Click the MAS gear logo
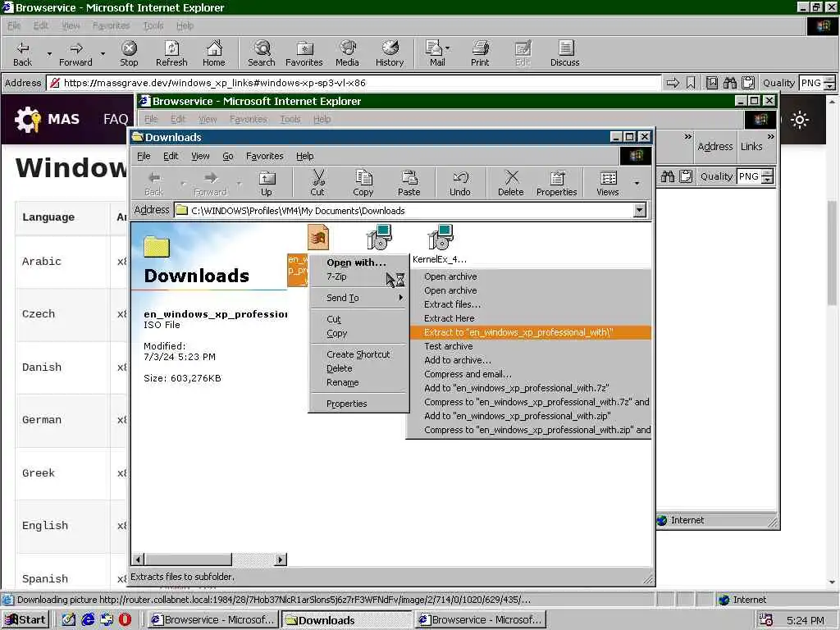The width and height of the screenshot is (840, 630). pyautogui.click(x=28, y=119)
